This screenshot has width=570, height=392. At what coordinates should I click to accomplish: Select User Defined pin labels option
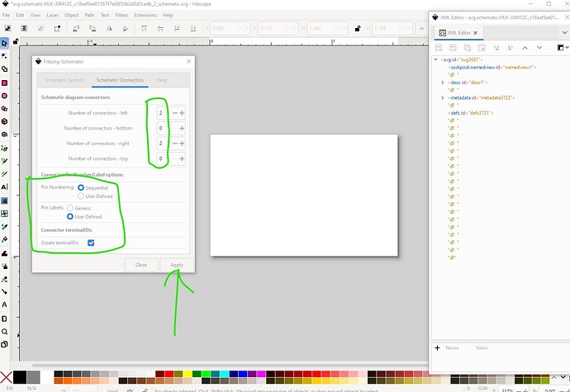tap(70, 216)
